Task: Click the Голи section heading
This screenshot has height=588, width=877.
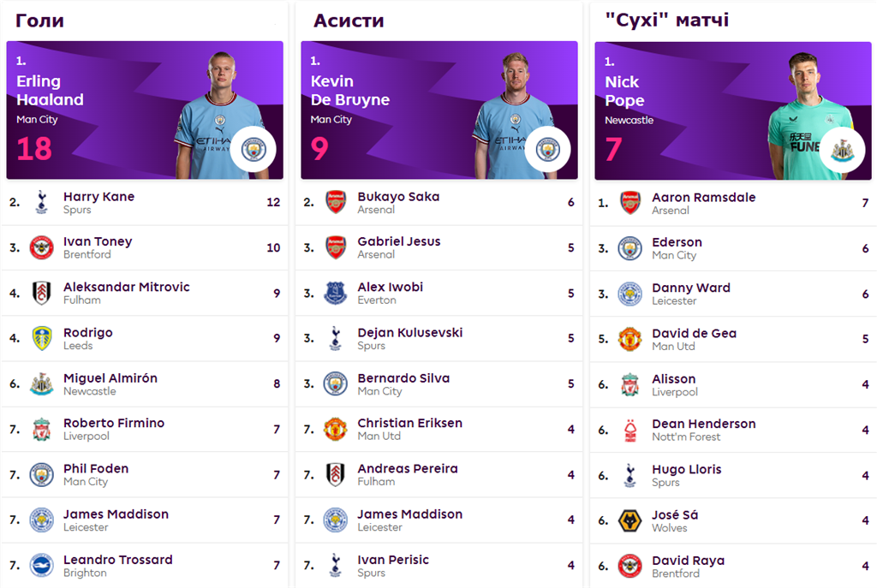Action: (x=39, y=20)
